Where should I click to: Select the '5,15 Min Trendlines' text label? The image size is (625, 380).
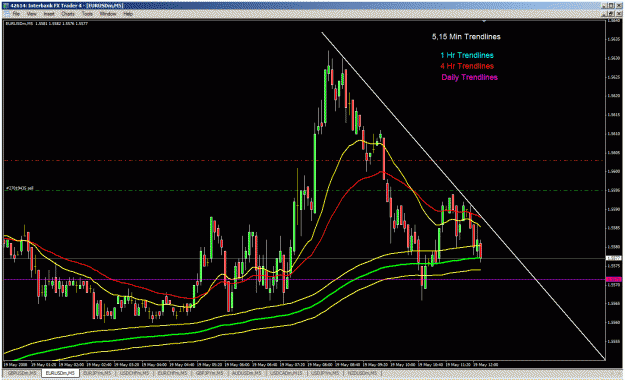(466, 37)
